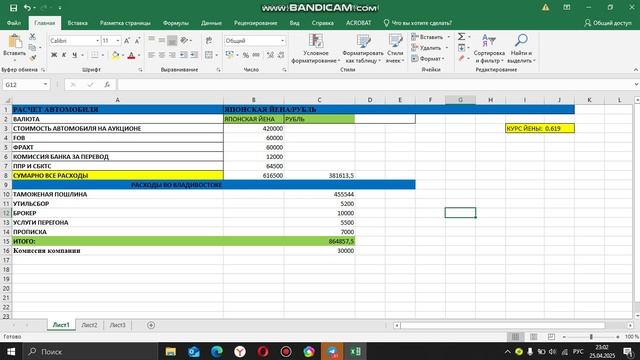Open the font size dropdown
The image size is (640, 360).
pyautogui.click(x=118, y=41)
